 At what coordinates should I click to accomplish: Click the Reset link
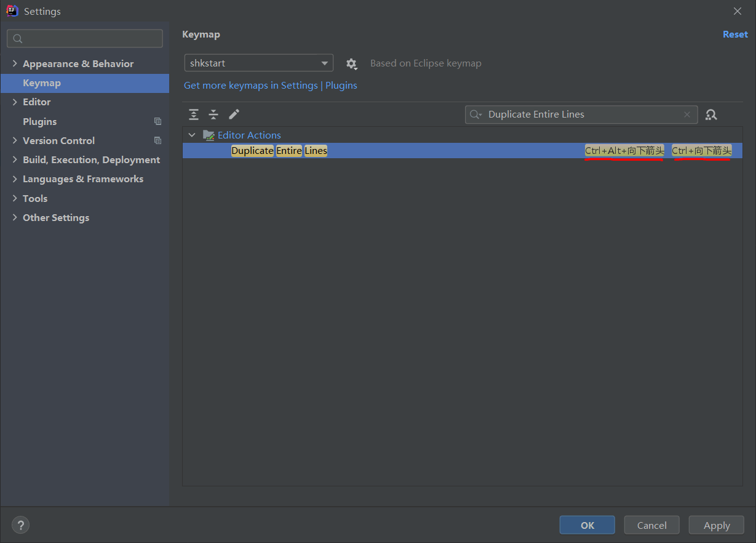point(735,34)
